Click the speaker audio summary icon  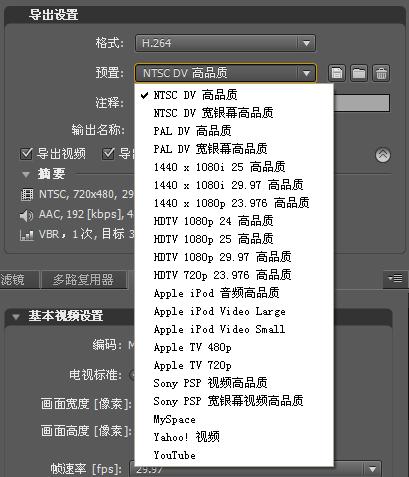coord(27,215)
